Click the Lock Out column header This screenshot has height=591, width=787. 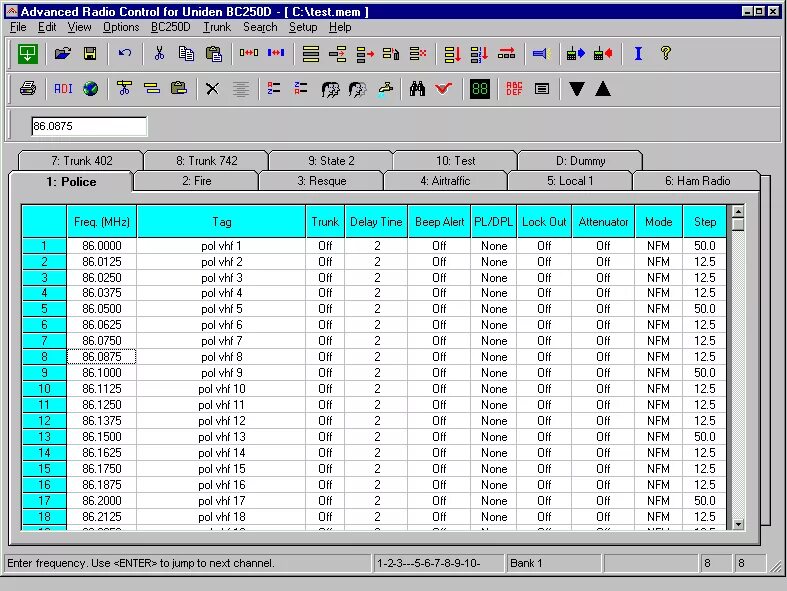point(544,221)
